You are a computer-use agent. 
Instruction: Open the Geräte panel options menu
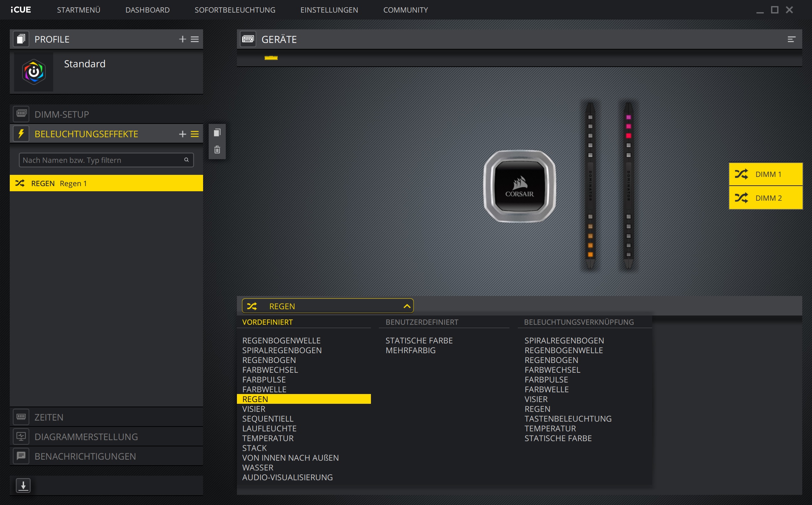(x=791, y=39)
